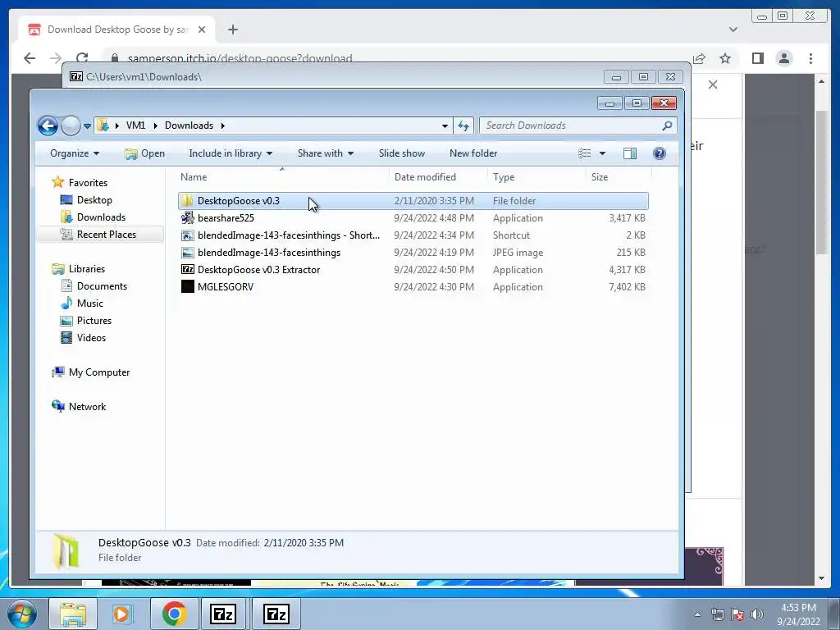Open Chrome profile avatar icon
This screenshot has width=840, height=630.
[x=783, y=58]
